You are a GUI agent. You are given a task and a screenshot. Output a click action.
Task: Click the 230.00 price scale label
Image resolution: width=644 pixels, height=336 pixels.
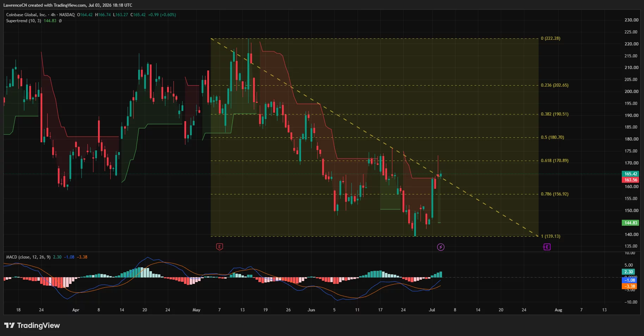click(x=631, y=20)
